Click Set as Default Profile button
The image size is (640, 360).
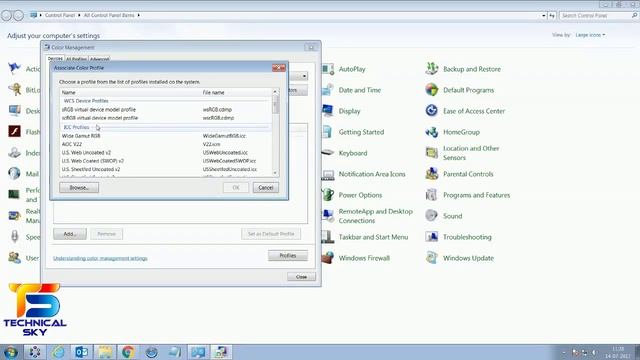click(x=271, y=234)
